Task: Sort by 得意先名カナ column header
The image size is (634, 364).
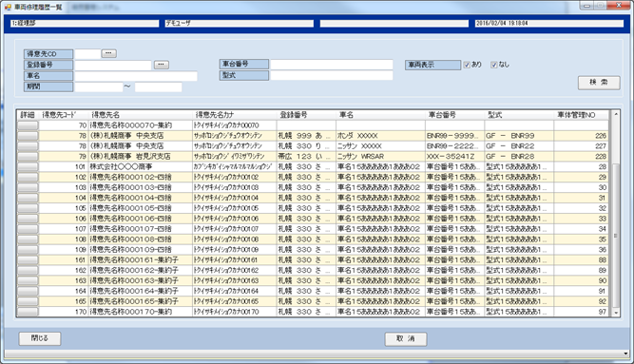Action: (235, 115)
